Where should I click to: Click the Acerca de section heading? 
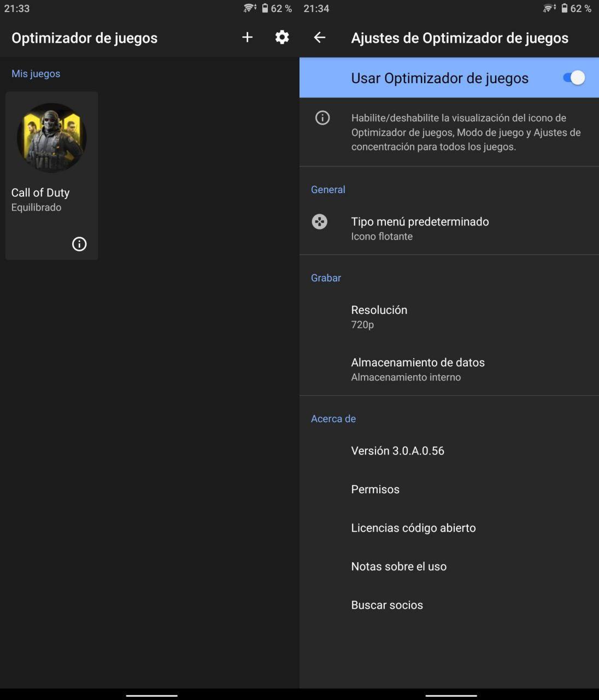pyautogui.click(x=333, y=418)
